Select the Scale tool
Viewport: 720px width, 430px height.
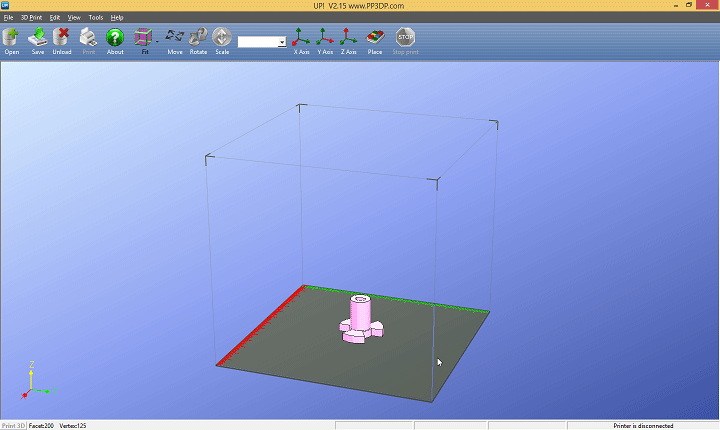(x=222, y=39)
